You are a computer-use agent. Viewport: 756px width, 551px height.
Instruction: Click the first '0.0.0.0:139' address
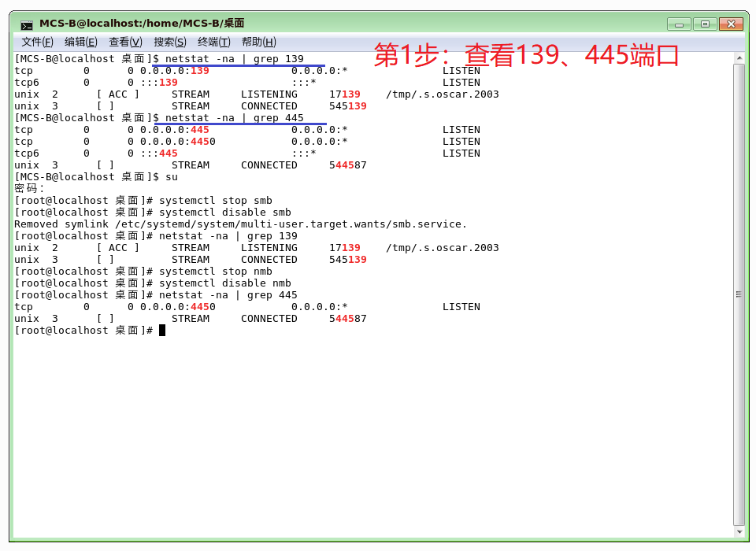(175, 71)
